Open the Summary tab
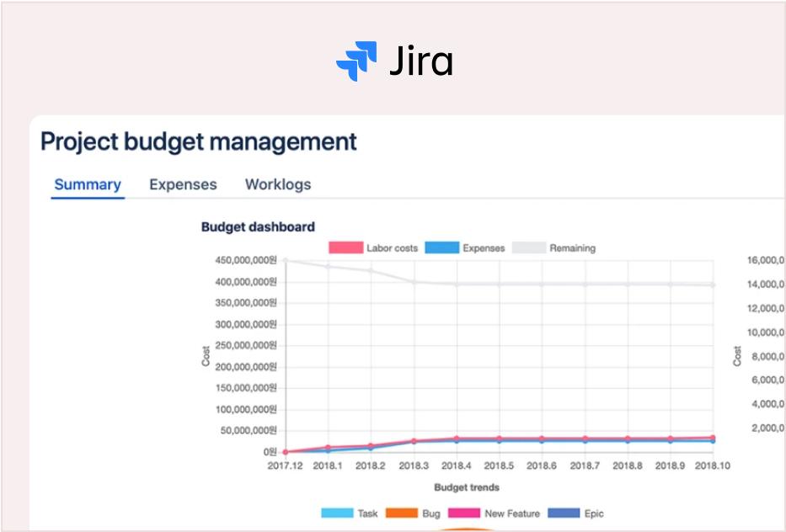786x532 pixels. click(88, 184)
